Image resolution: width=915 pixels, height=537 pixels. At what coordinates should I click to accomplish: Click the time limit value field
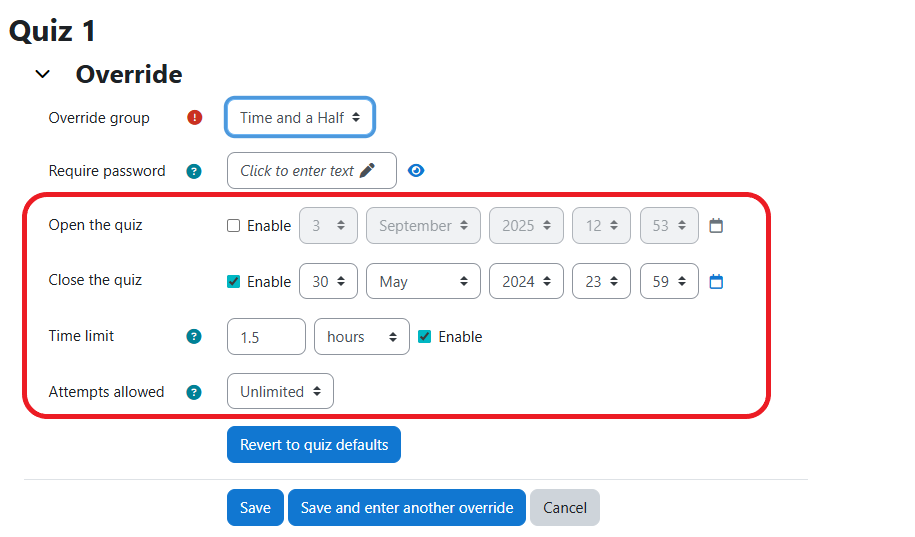click(266, 337)
